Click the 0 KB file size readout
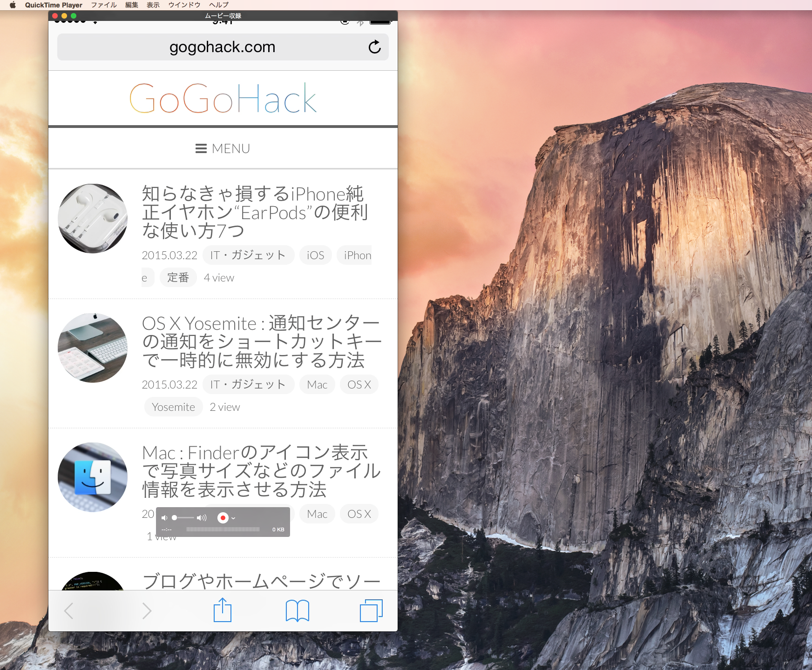 click(278, 529)
